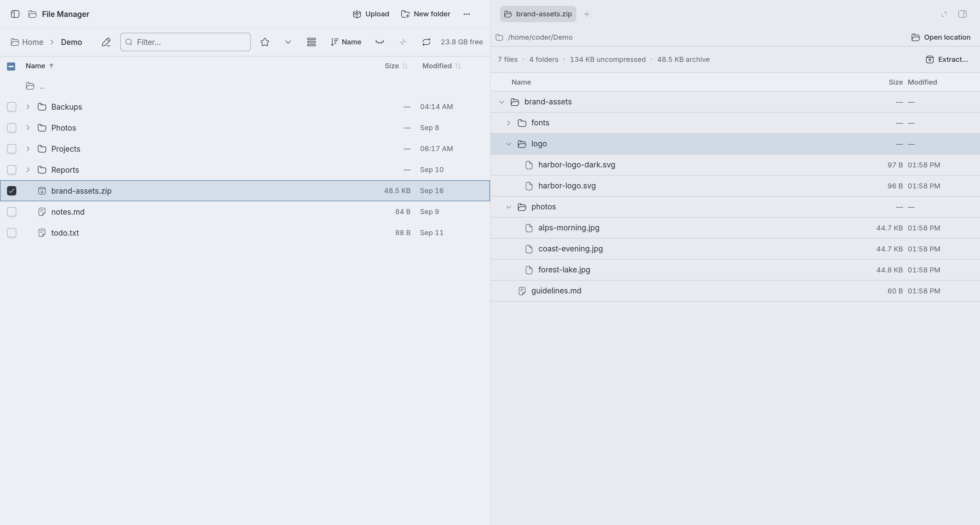Viewport: 980px width, 525px height.
Task: Select guidelines.md in the archive
Action: click(x=735, y=291)
